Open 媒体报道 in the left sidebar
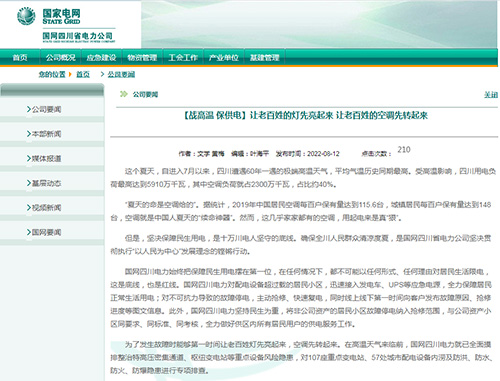This screenshot has height=381, width=500. click(x=46, y=159)
